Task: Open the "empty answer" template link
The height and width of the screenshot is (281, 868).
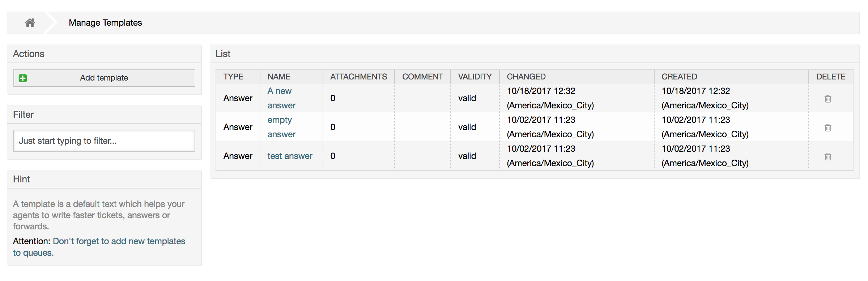Action: [x=281, y=127]
